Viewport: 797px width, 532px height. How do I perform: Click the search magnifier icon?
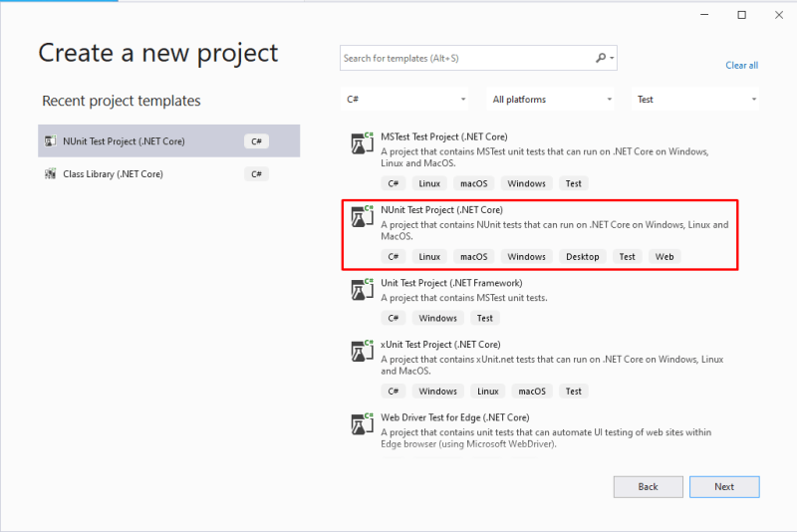click(x=601, y=58)
